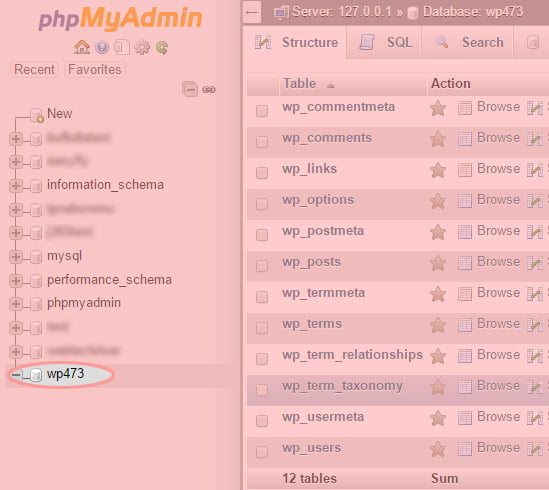Click the database icon next to information_schema
Viewport: 549px width, 490px height.
point(36,186)
